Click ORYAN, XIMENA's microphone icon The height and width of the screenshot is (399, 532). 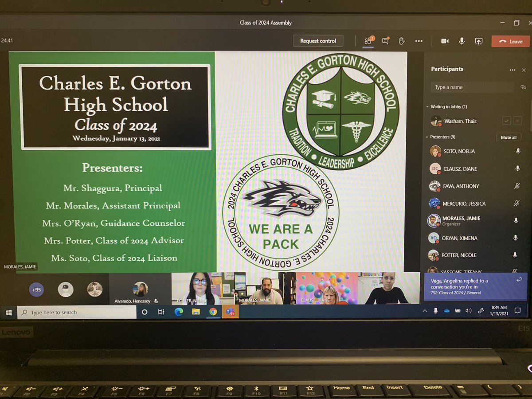point(516,238)
